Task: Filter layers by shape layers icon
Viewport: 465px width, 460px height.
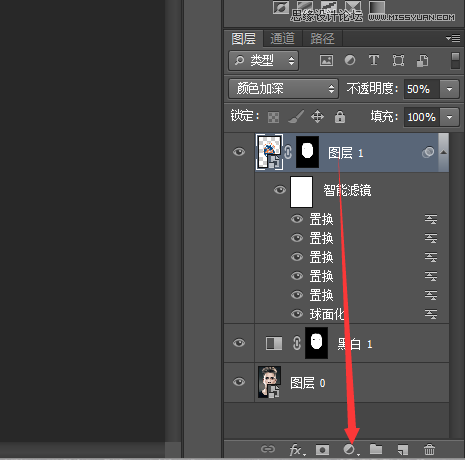Action: 398,60
